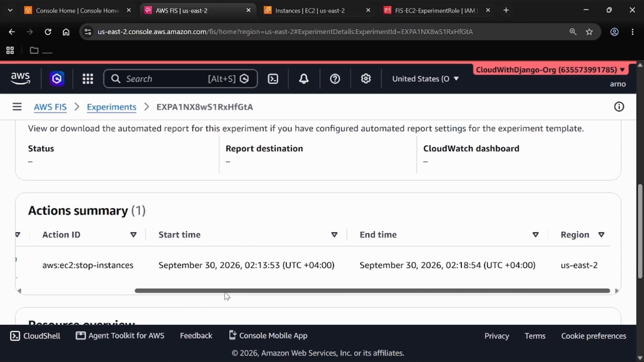This screenshot has width=644, height=362.
Task: Open the help question mark menu
Action: tap(335, 79)
